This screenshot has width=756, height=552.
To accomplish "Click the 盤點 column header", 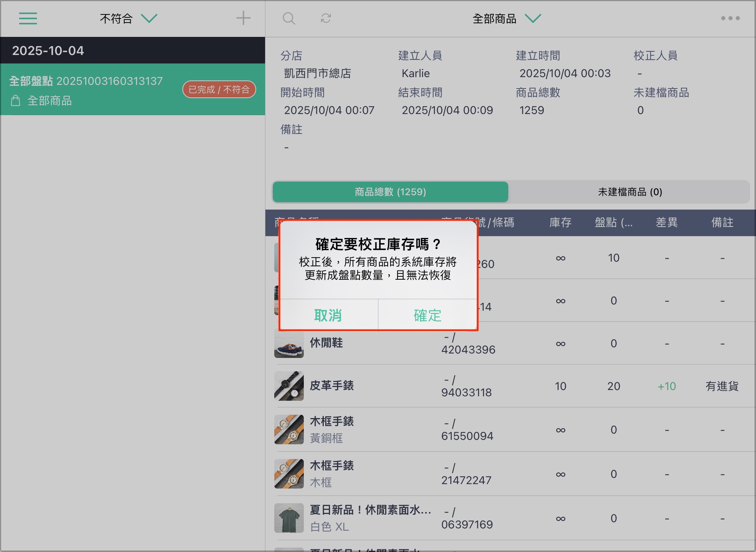I will [x=614, y=222].
